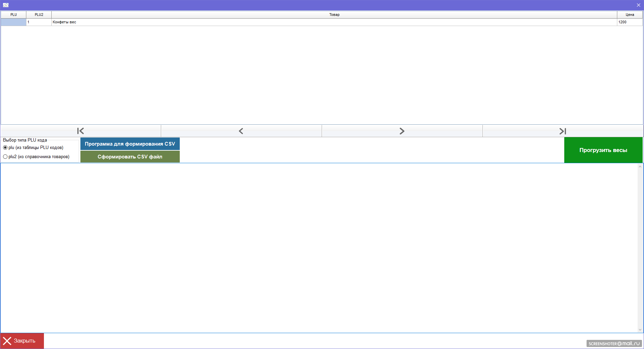Image resolution: width=644 pixels, height=349 pixels.
Task: Close the window using the title bar X
Action: [638, 5]
